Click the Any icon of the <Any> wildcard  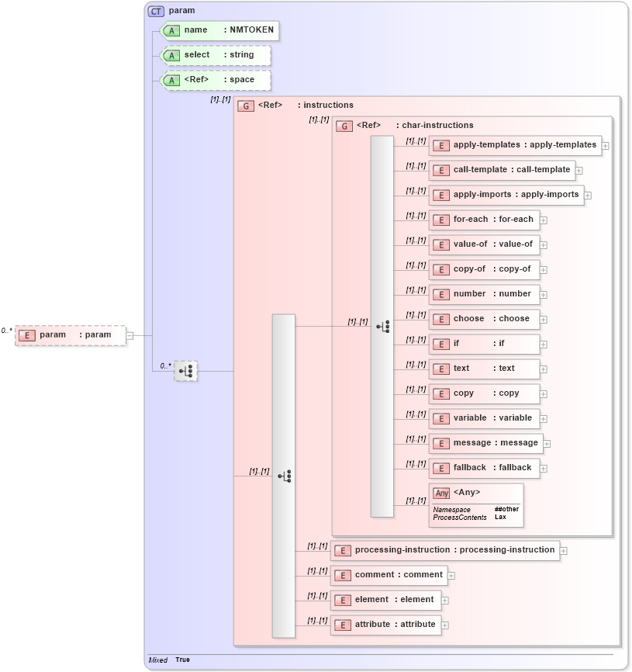(x=442, y=492)
